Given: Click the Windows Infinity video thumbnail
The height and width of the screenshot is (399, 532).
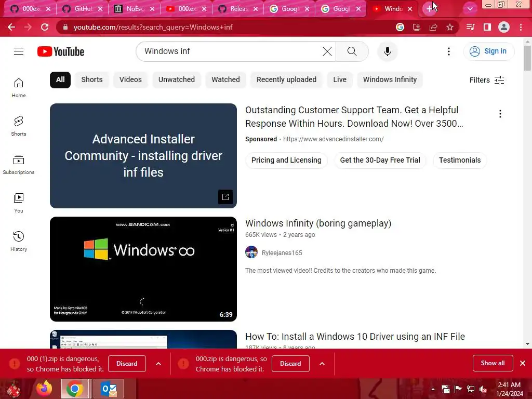Looking at the screenshot, I should 143,269.
